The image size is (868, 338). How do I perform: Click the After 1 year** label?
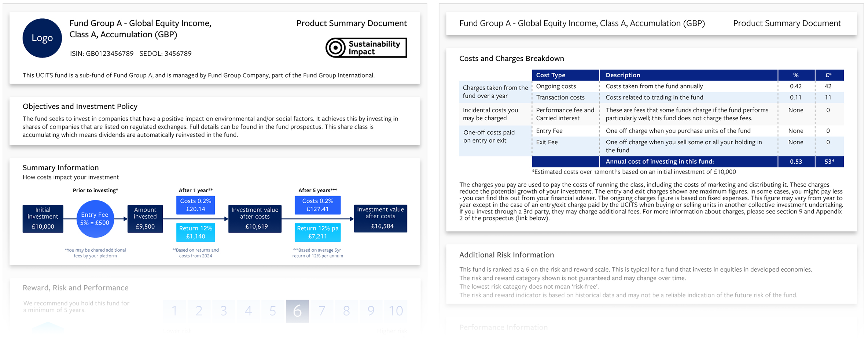click(x=196, y=190)
